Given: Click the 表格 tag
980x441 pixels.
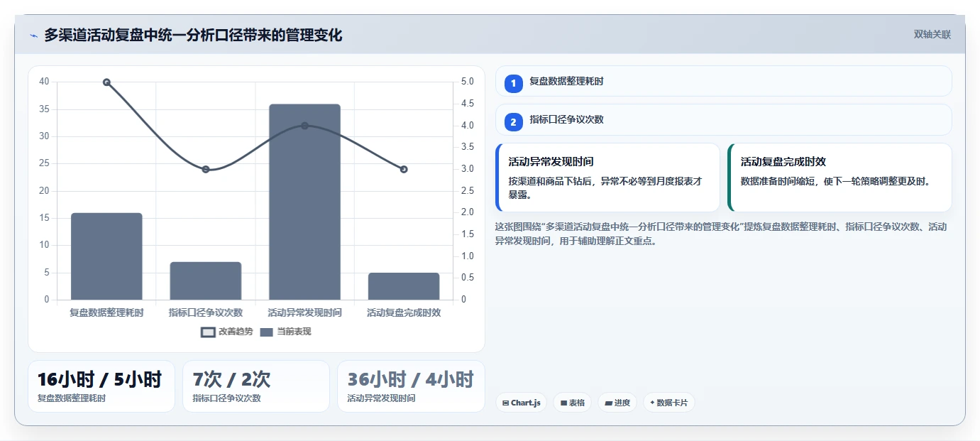Looking at the screenshot, I should tap(572, 403).
